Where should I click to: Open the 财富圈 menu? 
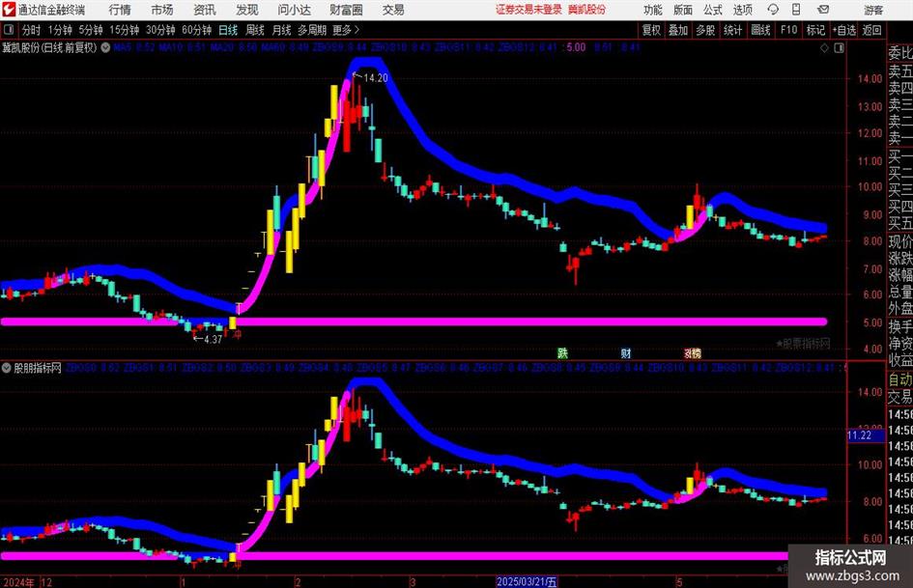346,10
